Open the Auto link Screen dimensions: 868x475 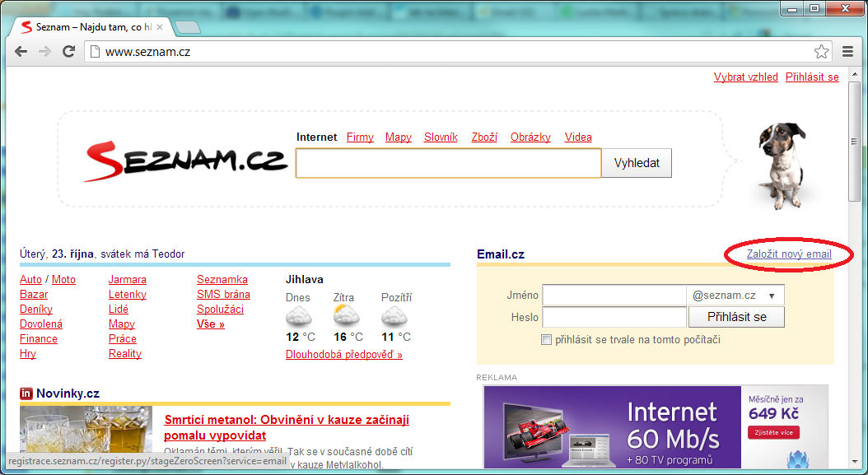click(x=31, y=280)
